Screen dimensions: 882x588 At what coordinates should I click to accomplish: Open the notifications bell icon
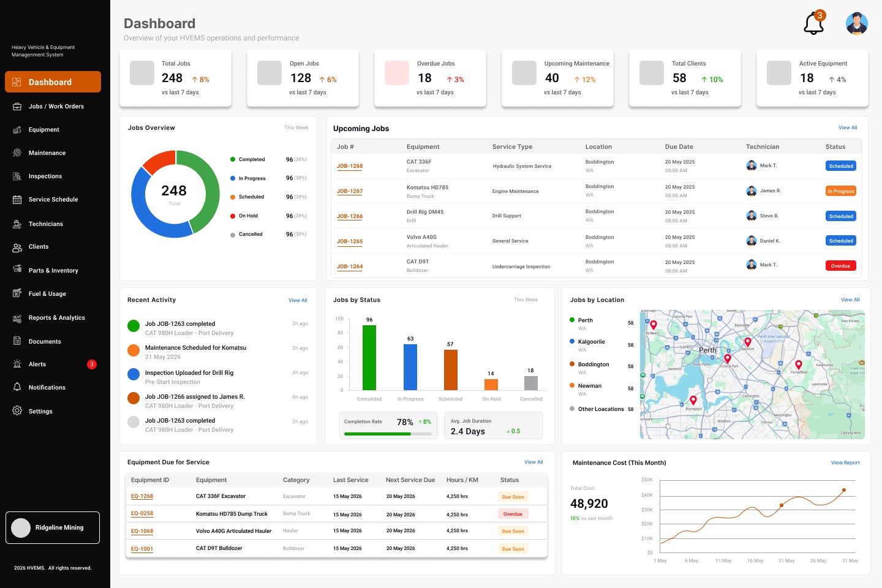[814, 24]
